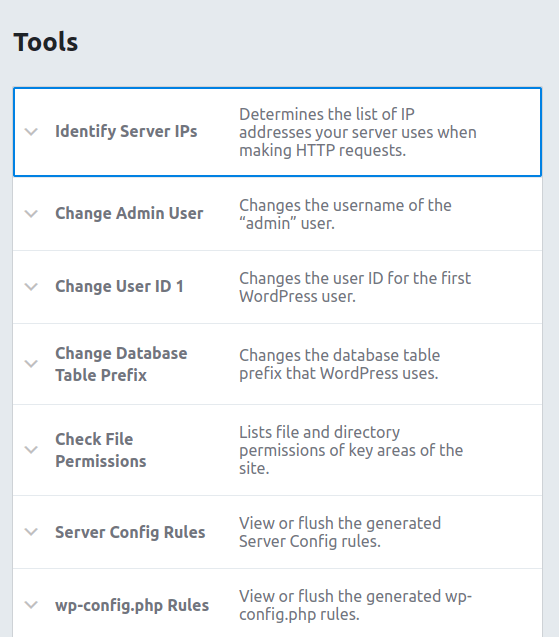559x637 pixels.
Task: Expand the wp-config.php Rules chevron arrow
Action: tap(31, 605)
